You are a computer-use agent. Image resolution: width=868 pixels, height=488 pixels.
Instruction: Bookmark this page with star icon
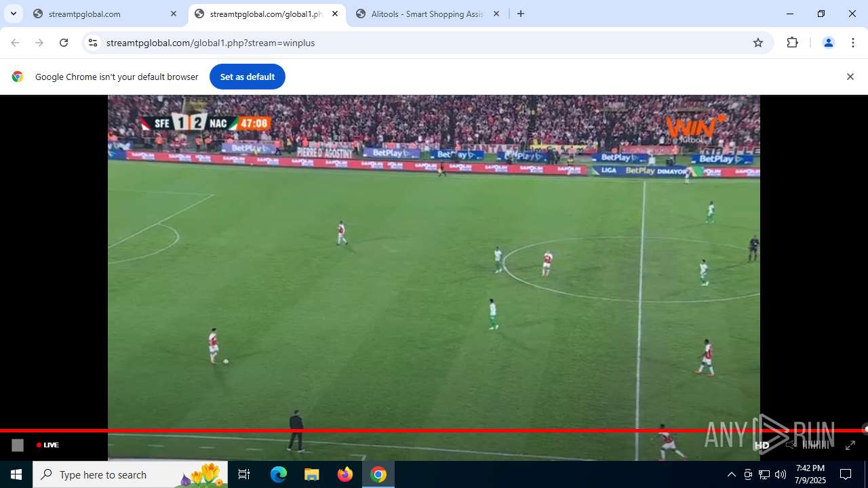pyautogui.click(x=758, y=43)
